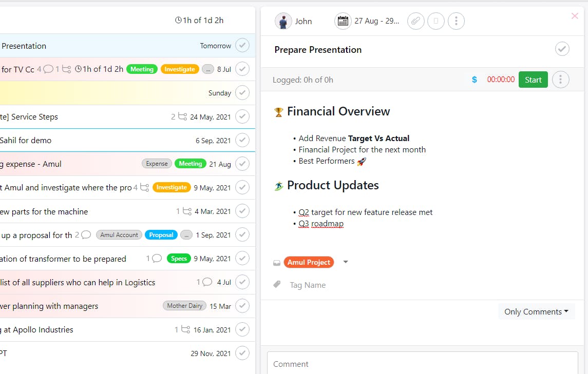Click subtask icon on investigate Amul row

(144, 187)
